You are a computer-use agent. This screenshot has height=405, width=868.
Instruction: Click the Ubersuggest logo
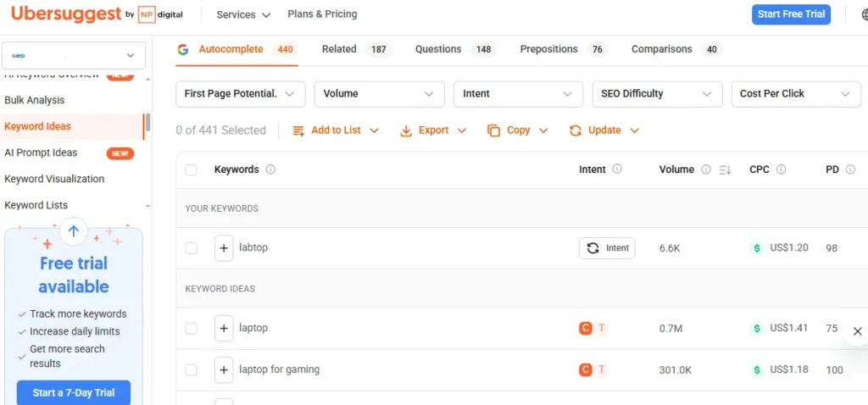(x=66, y=14)
